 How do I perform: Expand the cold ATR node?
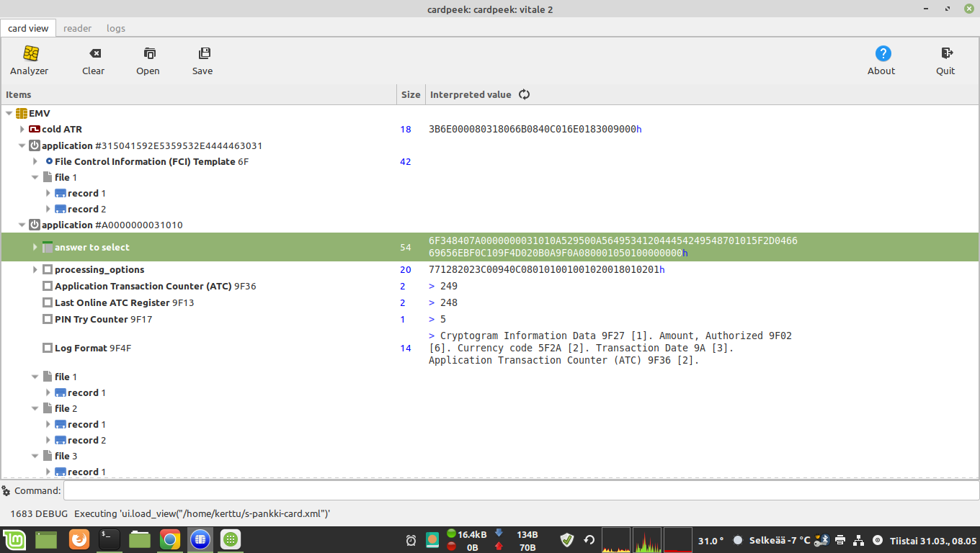[x=22, y=130]
